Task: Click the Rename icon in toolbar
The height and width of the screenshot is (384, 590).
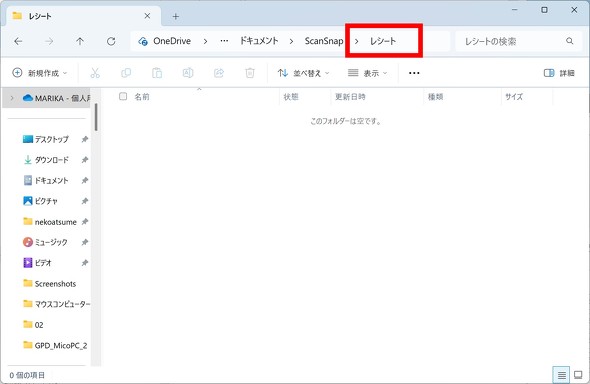Action: coord(188,73)
